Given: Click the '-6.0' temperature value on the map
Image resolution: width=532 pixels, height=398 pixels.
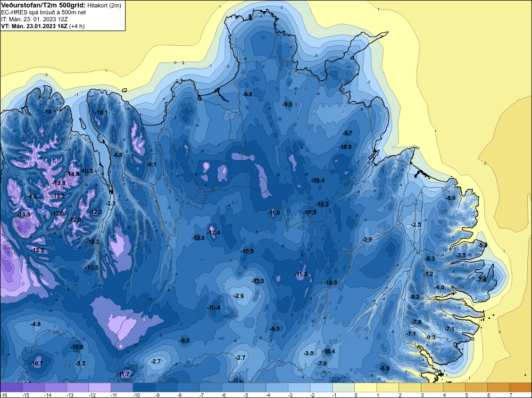Looking at the screenshot, I should tap(439, 287).
